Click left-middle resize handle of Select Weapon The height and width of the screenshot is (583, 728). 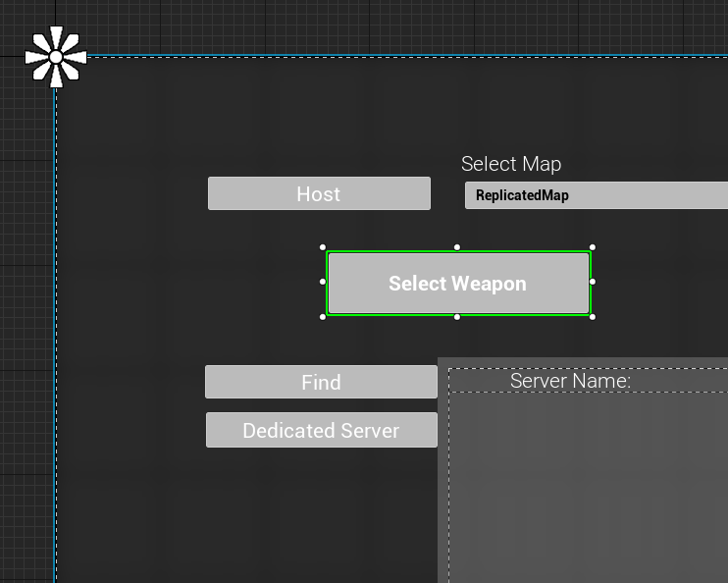click(323, 282)
